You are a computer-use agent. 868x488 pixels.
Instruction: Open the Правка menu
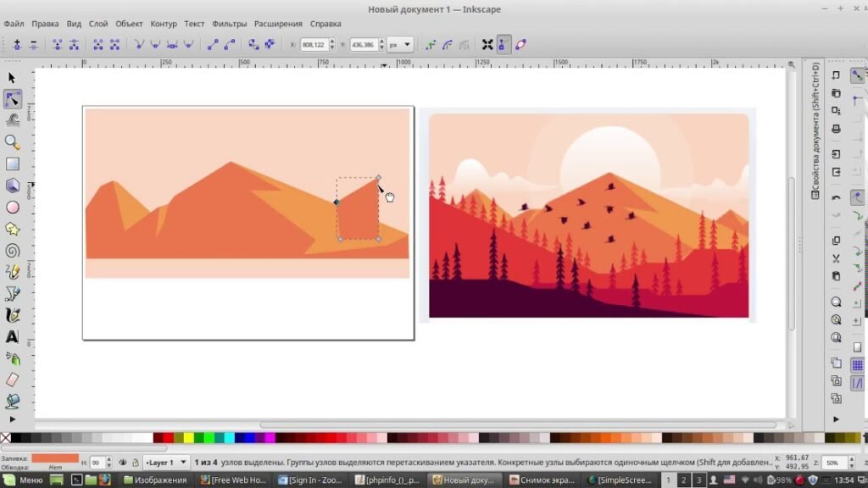[45, 24]
